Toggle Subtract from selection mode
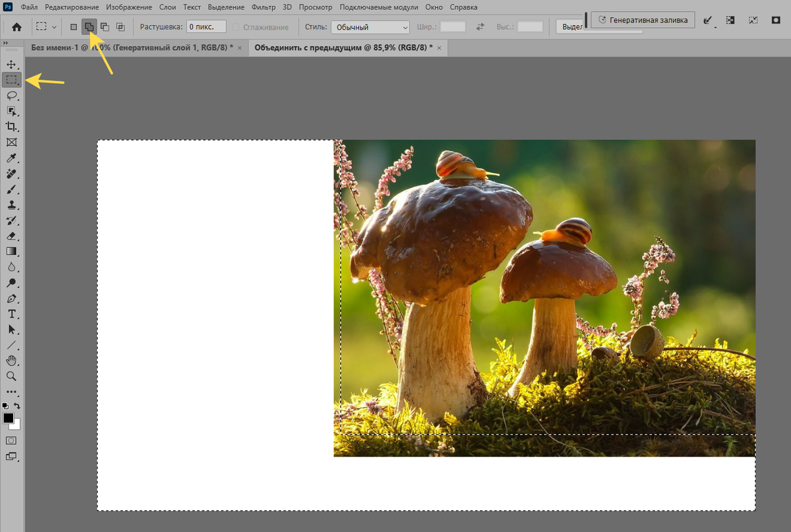Image resolution: width=791 pixels, height=532 pixels. click(x=105, y=27)
